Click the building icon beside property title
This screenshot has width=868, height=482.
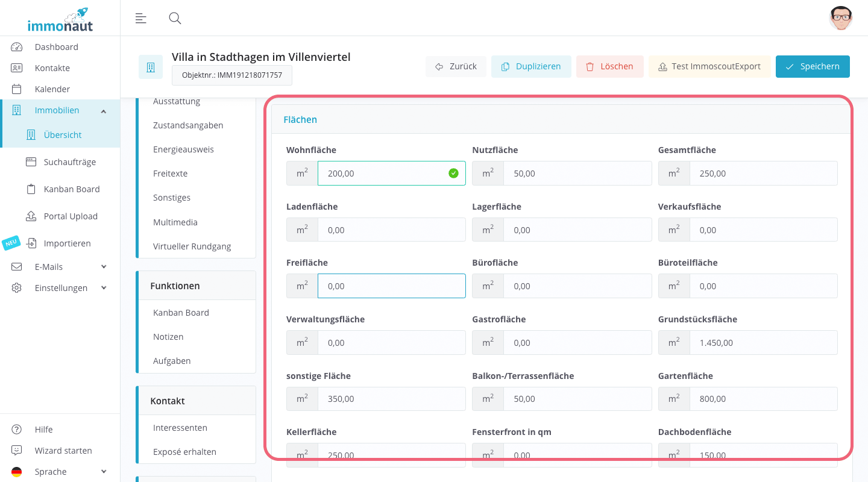tap(150, 67)
